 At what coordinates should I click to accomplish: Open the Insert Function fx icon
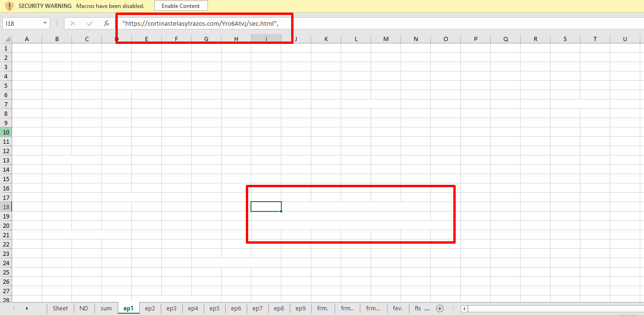(x=107, y=23)
